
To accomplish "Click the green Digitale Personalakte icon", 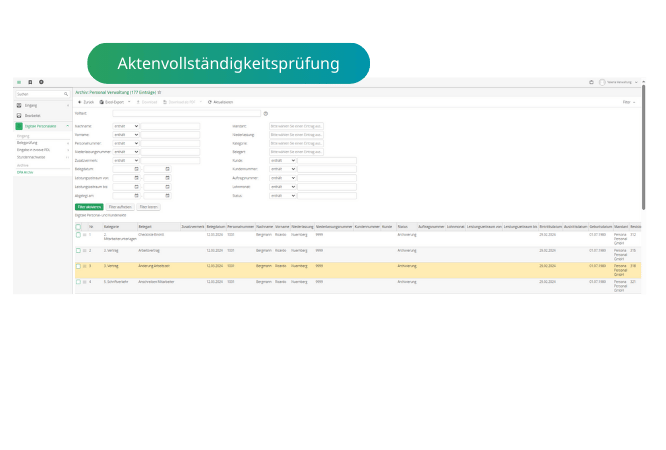I will coord(19,126).
